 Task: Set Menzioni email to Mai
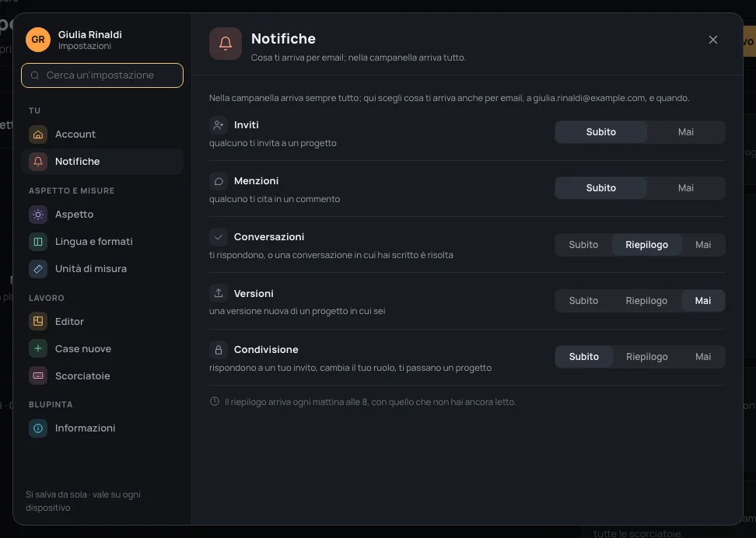click(685, 188)
